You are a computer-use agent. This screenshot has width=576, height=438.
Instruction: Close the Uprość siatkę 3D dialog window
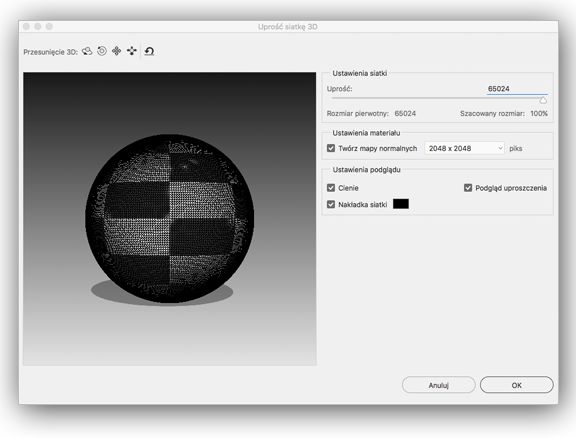click(x=26, y=26)
